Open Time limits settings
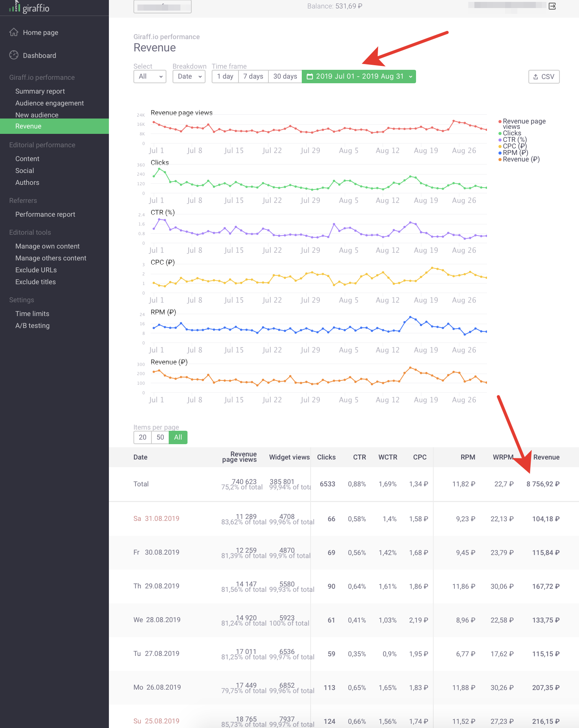The height and width of the screenshot is (728, 579). coord(32,314)
